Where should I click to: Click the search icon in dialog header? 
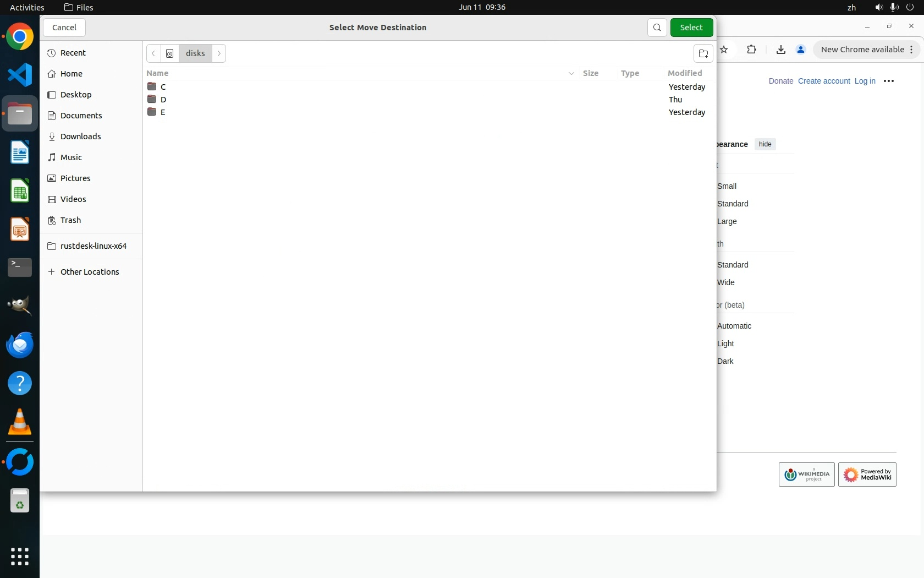[x=657, y=28]
